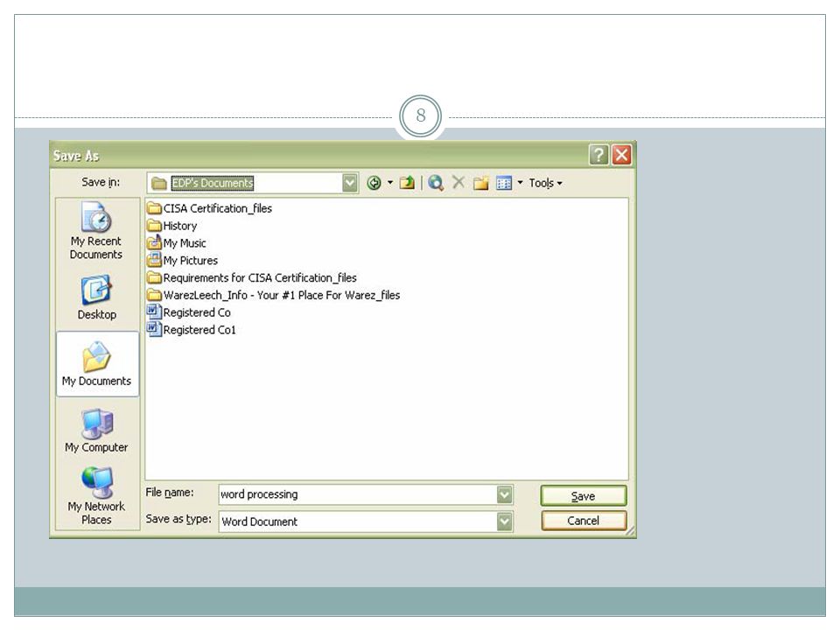
Task: Select the CISA Certification_files folder
Action: (209, 208)
